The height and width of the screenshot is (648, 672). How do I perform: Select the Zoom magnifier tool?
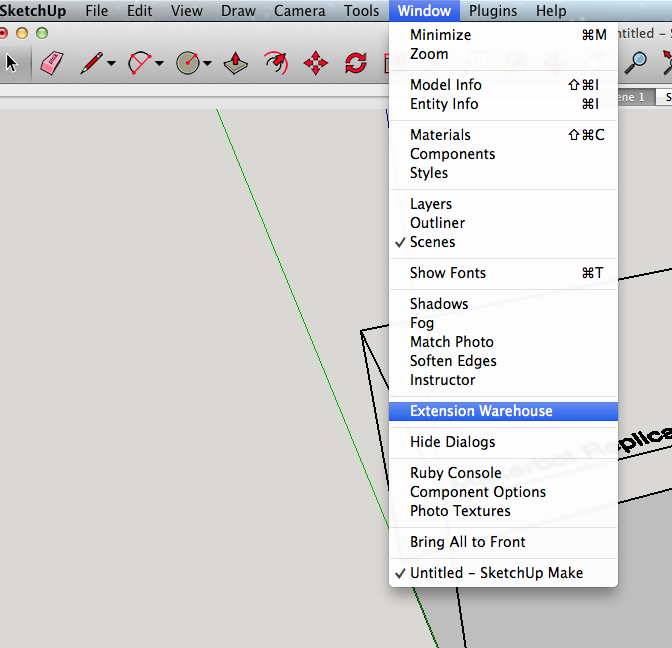pyautogui.click(x=636, y=63)
